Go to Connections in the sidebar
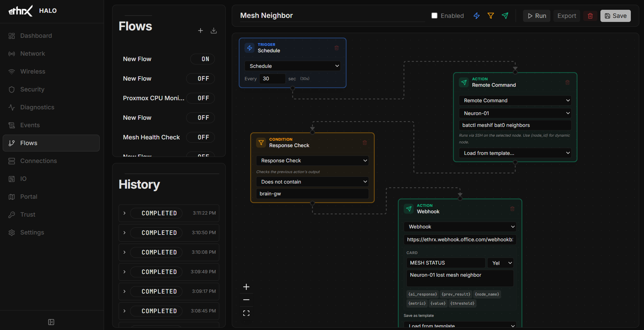Viewport: 644px width, 330px height. [51, 161]
